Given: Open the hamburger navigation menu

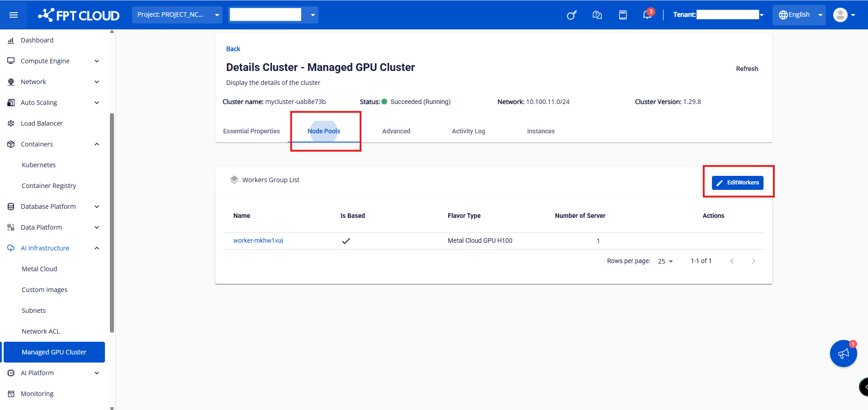Looking at the screenshot, I should (x=14, y=15).
